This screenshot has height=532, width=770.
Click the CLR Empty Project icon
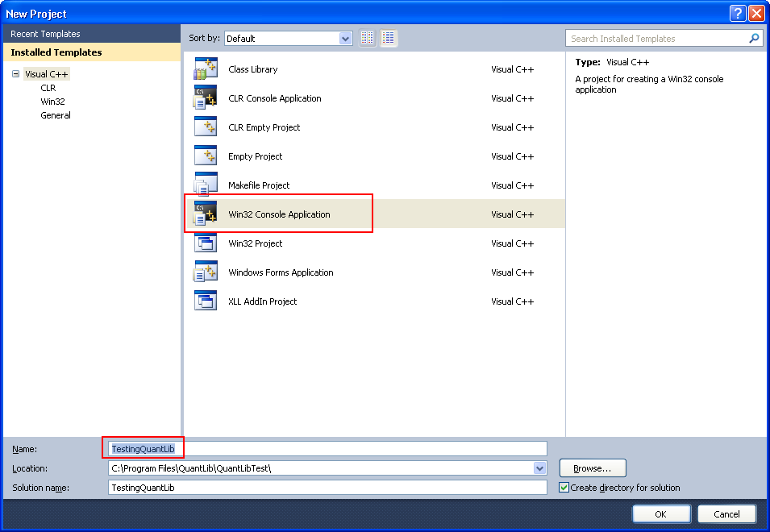(x=206, y=127)
